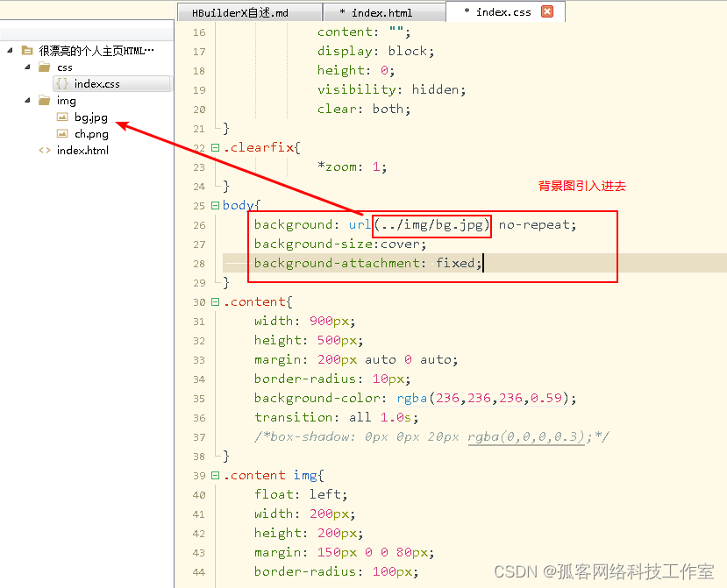Image resolution: width=727 pixels, height=588 pixels.
Task: Click the index.html angle-bracket file icon
Action: point(45,150)
